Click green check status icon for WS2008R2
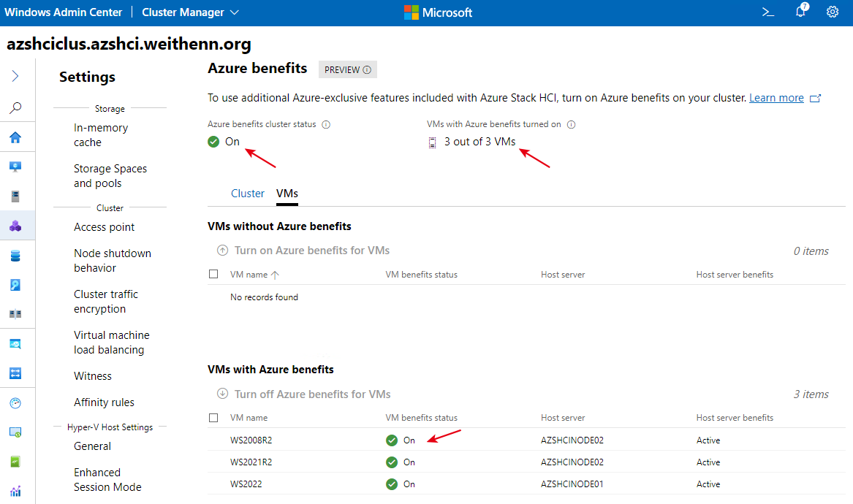The width and height of the screenshot is (853, 504). pyautogui.click(x=392, y=440)
